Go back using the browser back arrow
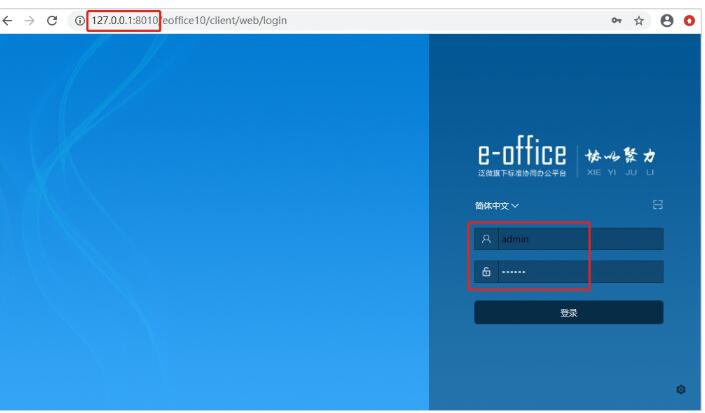The width and height of the screenshot is (705, 413). [7, 21]
